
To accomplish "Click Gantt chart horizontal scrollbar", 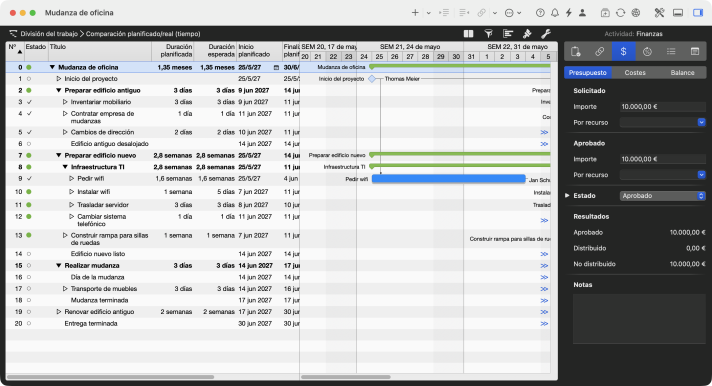I will [346, 377].
